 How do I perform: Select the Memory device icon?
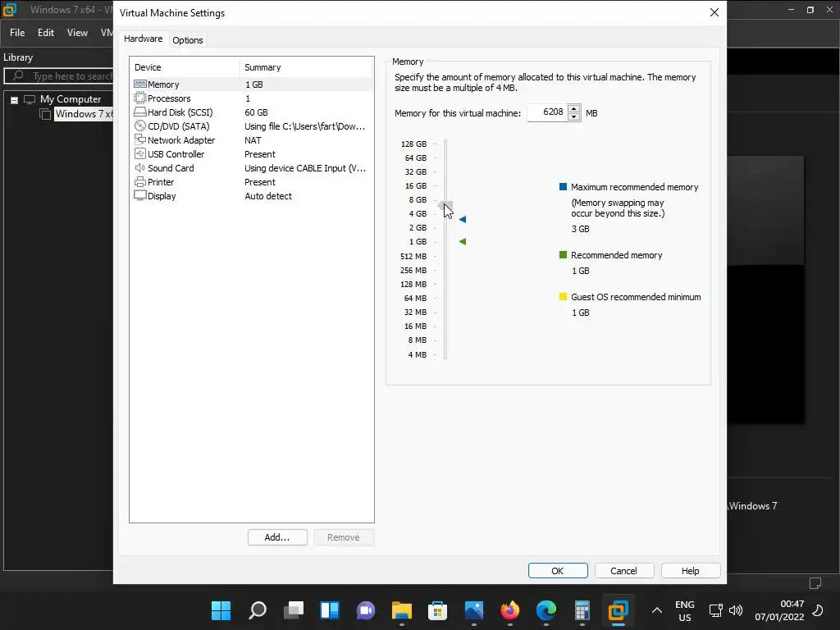click(139, 84)
